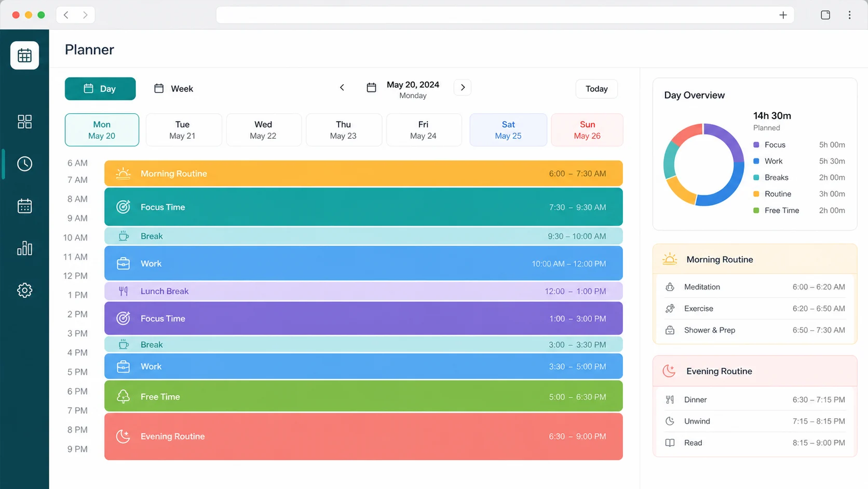This screenshot has width=868, height=489.
Task: Click the Planner page title
Action: [x=89, y=50]
